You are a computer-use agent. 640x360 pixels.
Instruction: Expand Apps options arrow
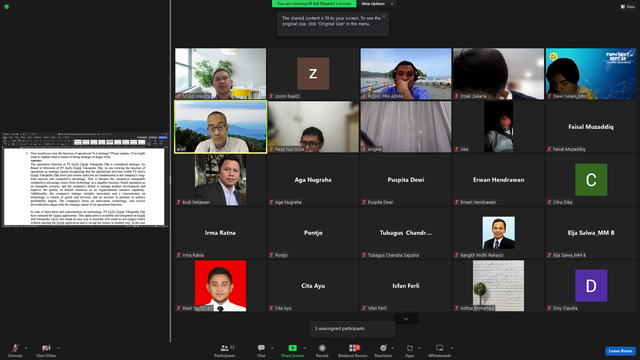pos(419,348)
